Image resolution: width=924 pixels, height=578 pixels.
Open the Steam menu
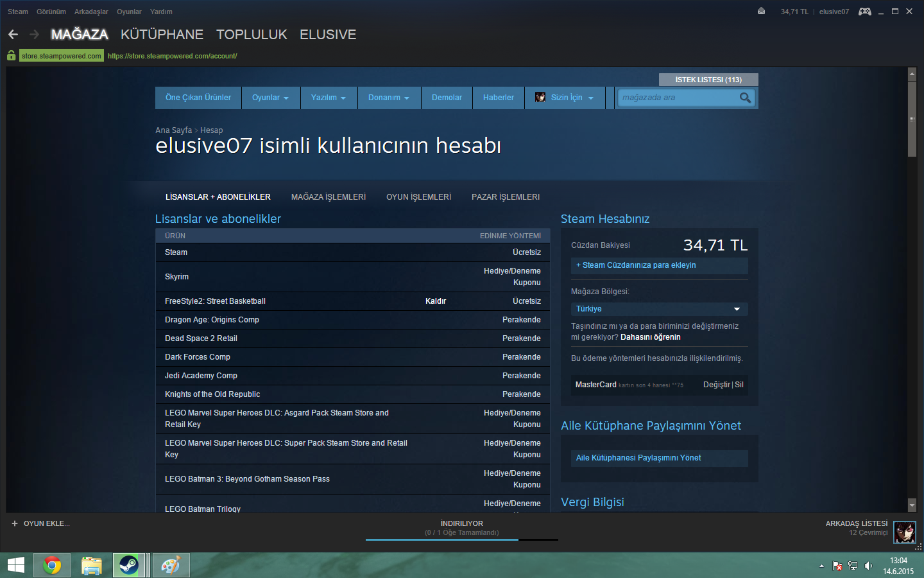pos(18,12)
